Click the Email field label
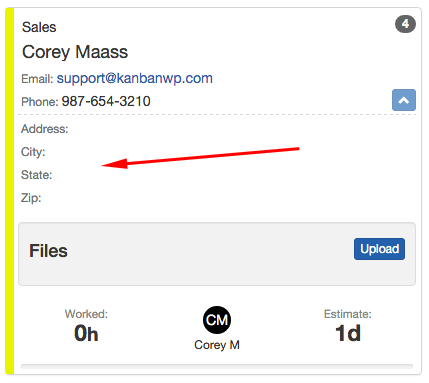 click(37, 79)
